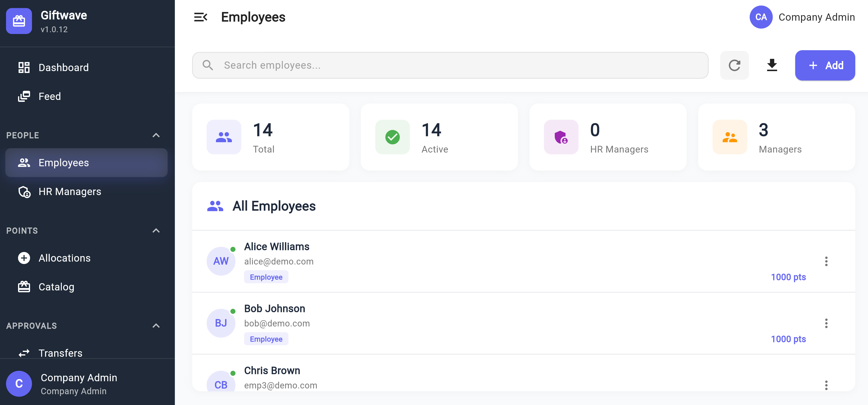
Task: Collapse the sidebar with the menu icon
Action: coord(201,17)
